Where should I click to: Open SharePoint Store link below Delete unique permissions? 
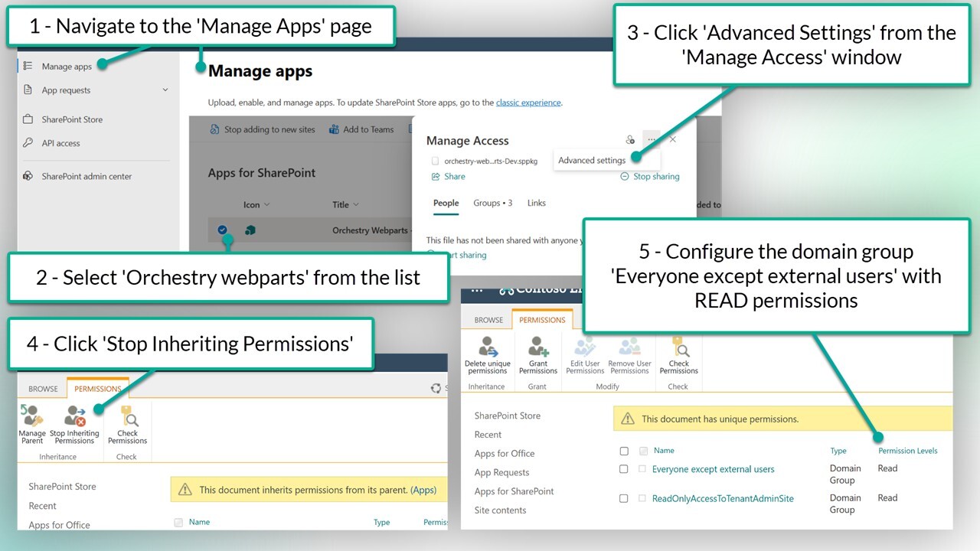pyautogui.click(x=507, y=416)
